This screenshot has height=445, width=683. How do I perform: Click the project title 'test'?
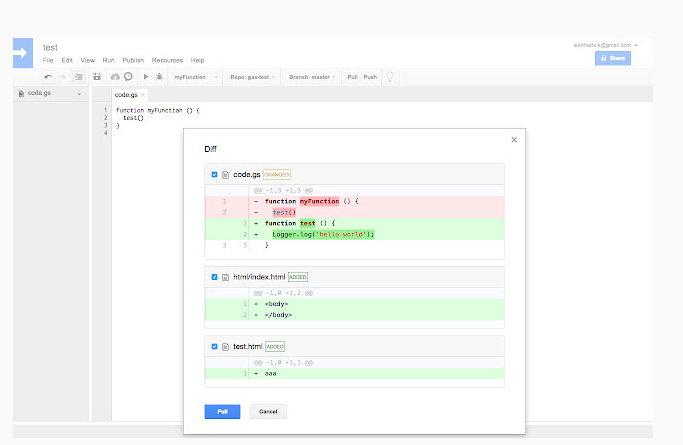50,47
